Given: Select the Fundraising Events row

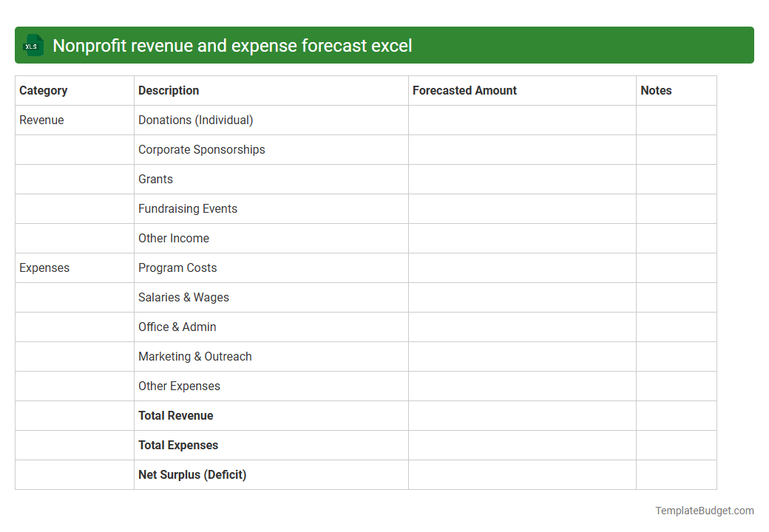Looking at the screenshot, I should coord(187,208).
